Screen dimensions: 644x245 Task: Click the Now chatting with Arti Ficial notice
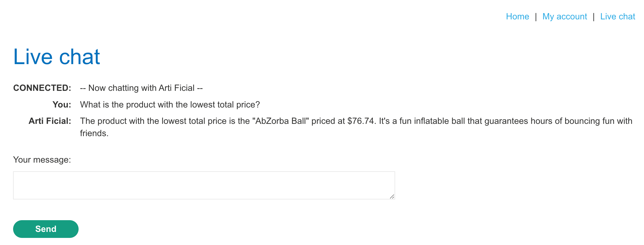point(141,88)
